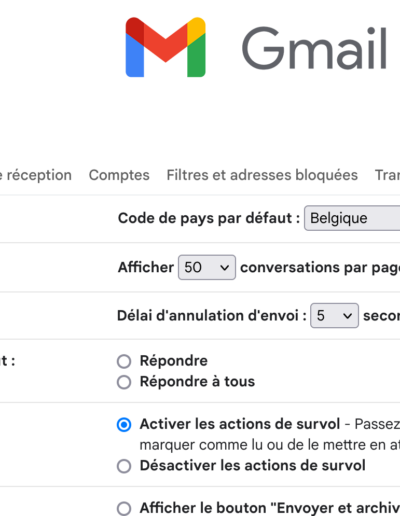Open the Comptes settings tab
The image size is (400, 516).
(x=119, y=175)
